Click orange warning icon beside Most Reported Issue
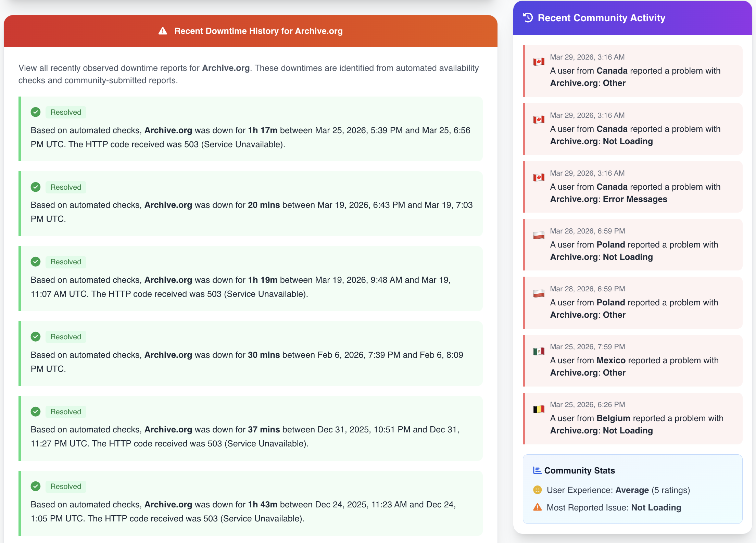This screenshot has width=756, height=543. click(538, 507)
